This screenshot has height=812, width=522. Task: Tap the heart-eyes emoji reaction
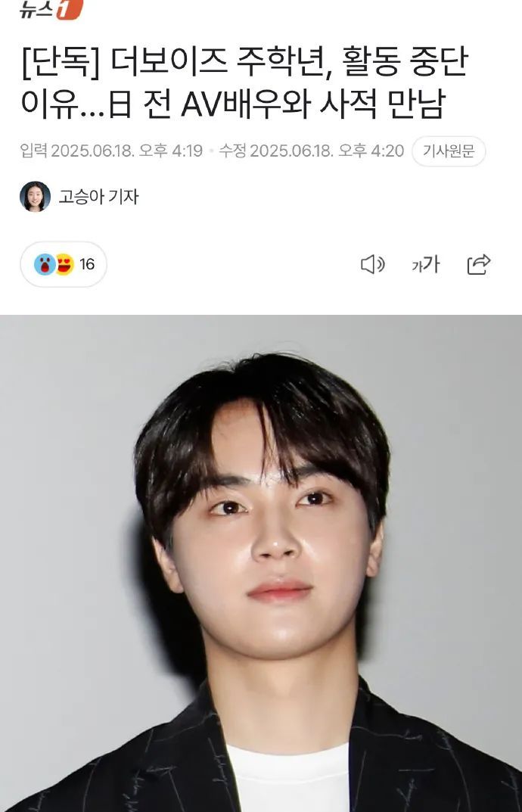[65, 264]
